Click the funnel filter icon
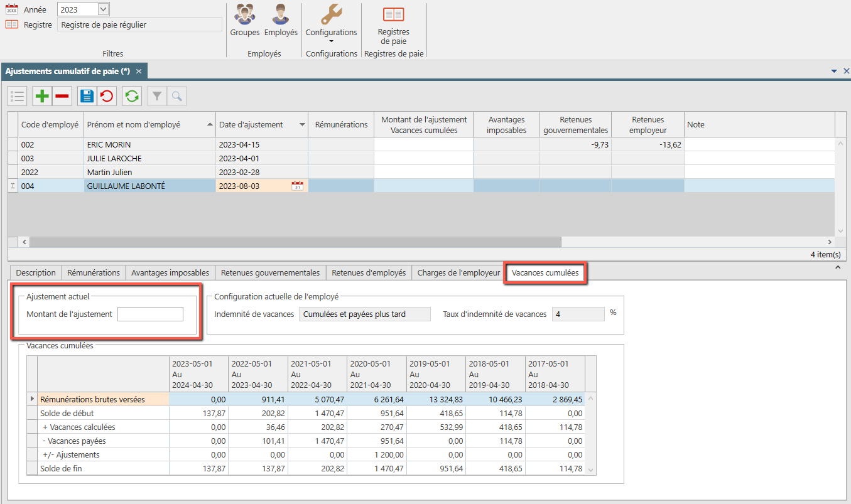 pos(157,96)
